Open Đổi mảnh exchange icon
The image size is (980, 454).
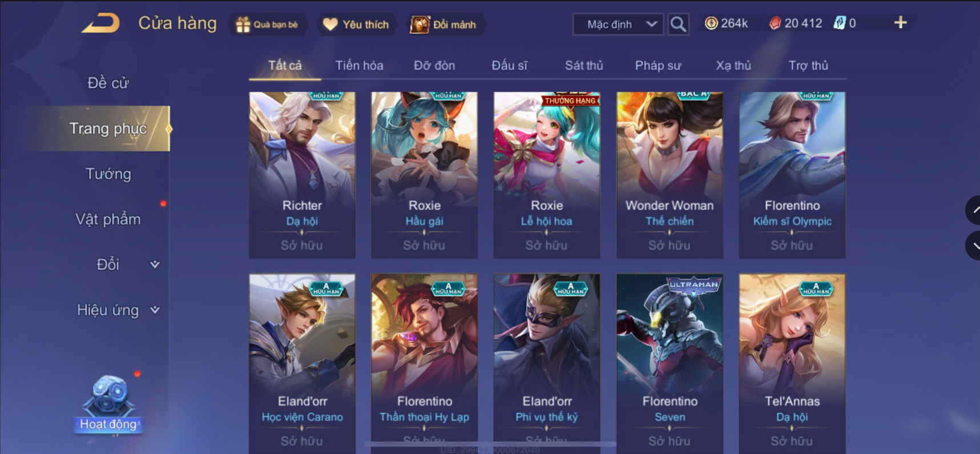[420, 25]
